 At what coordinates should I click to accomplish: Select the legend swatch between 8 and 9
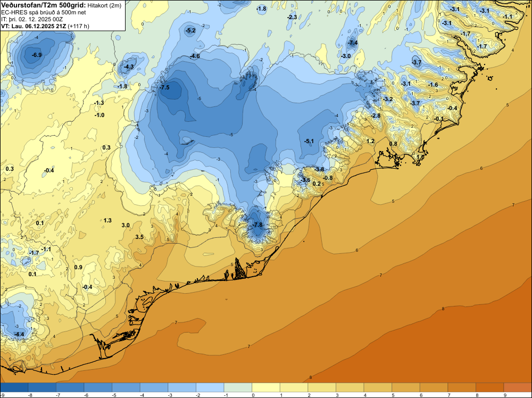pos(489,387)
